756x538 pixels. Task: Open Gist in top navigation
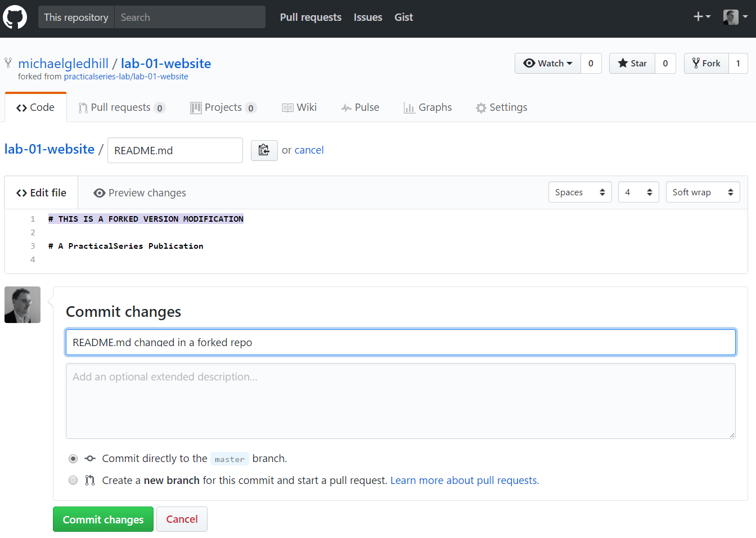pos(404,17)
